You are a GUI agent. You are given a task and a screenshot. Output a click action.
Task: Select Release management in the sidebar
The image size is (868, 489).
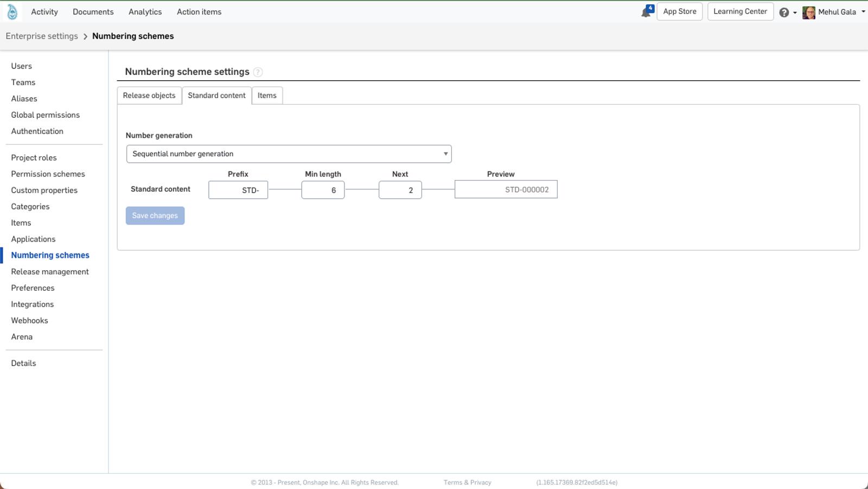49,271
